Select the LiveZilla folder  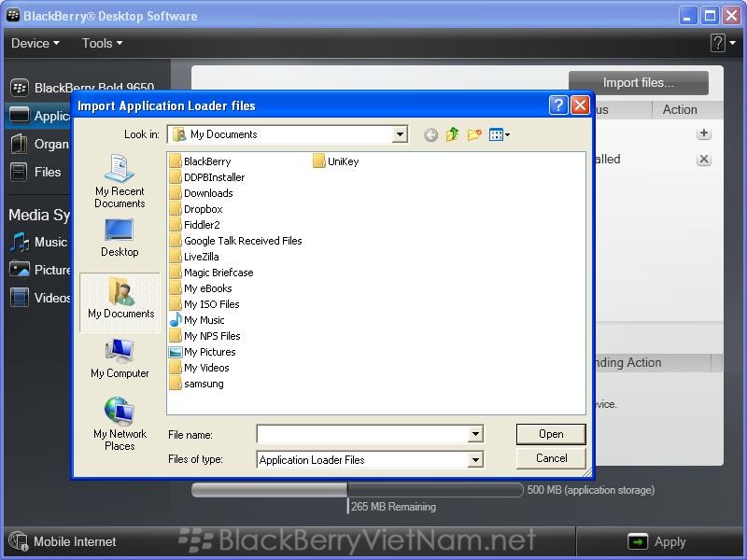[194, 257]
